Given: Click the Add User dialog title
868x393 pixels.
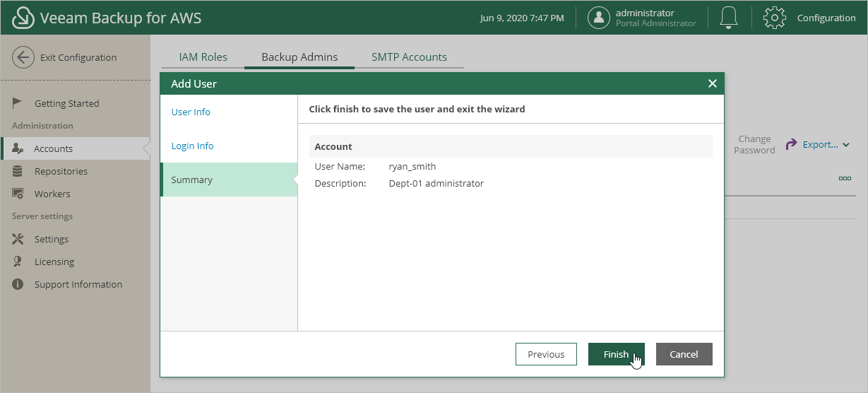Looking at the screenshot, I should point(194,83).
